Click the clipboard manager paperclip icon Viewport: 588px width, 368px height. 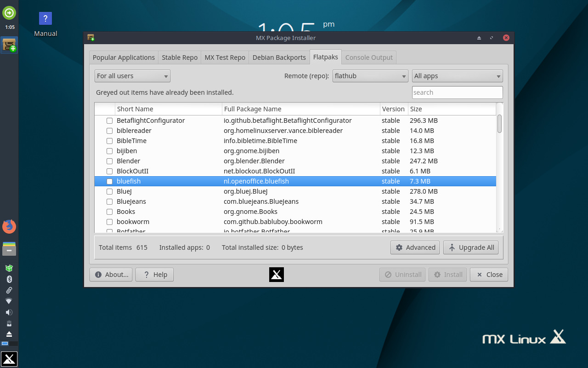[x=9, y=290]
